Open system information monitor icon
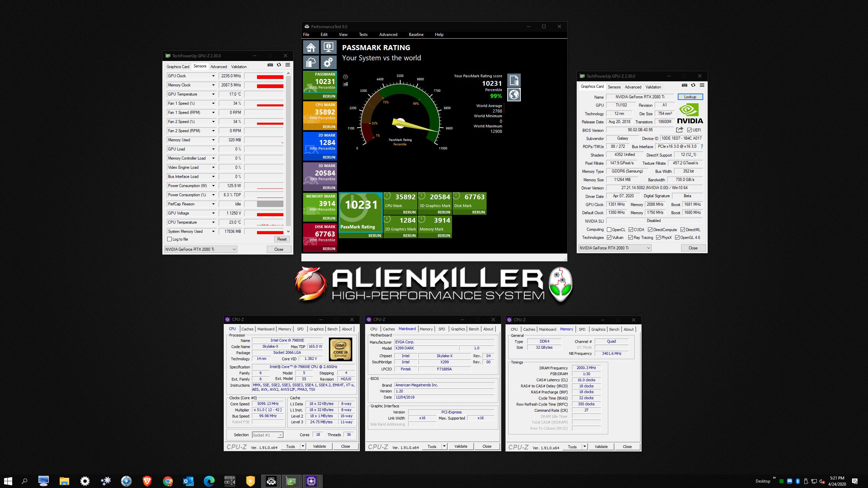Image resolution: width=868 pixels, height=488 pixels. 328,47
